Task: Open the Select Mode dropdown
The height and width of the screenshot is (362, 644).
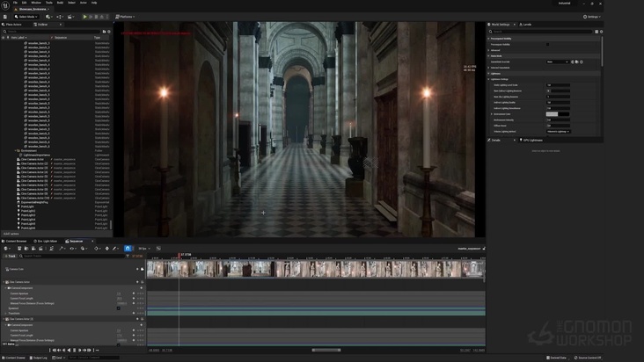Action: coord(26,17)
